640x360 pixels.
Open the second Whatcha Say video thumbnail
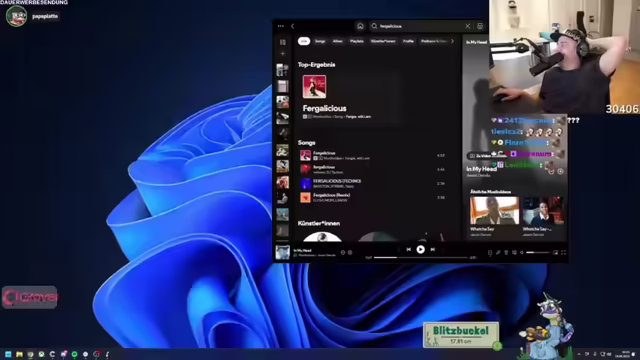[x=543, y=211]
